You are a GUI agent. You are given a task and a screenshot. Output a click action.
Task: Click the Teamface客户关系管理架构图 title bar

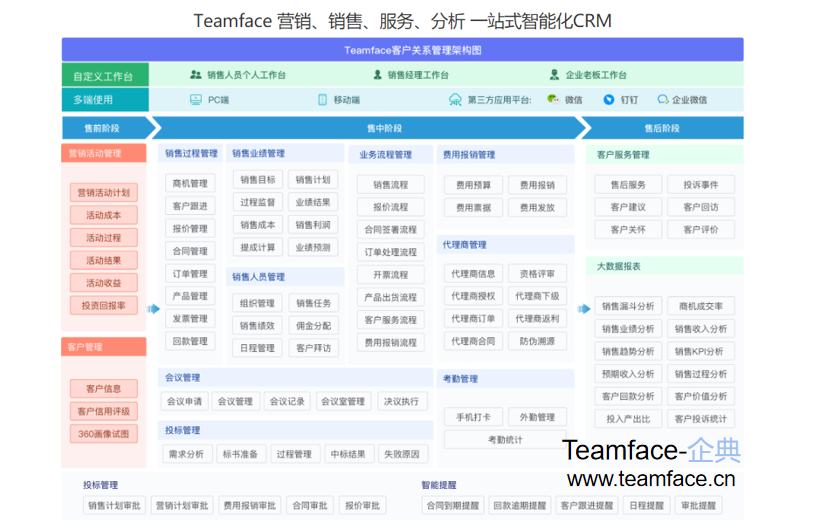pos(402,50)
